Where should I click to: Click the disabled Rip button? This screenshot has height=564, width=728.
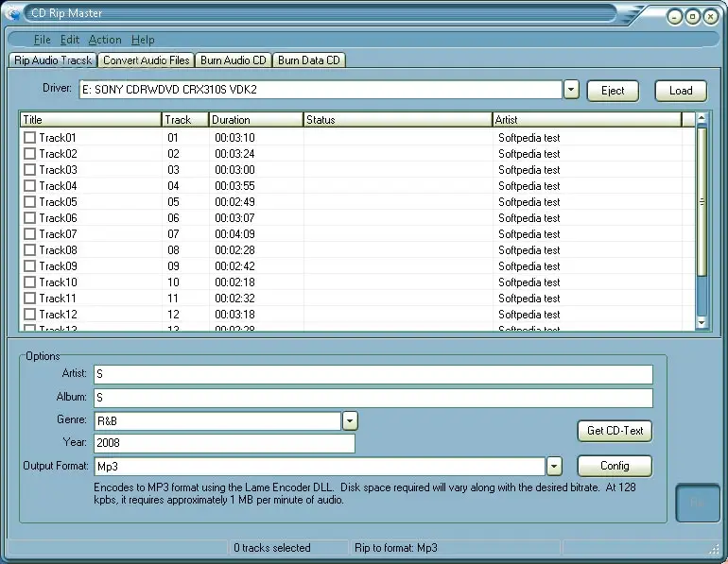coord(698,503)
